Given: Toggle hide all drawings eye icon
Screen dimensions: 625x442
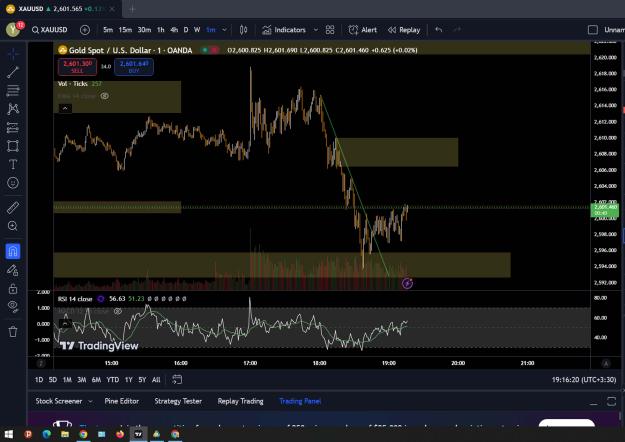Looking at the screenshot, I should click(13, 306).
